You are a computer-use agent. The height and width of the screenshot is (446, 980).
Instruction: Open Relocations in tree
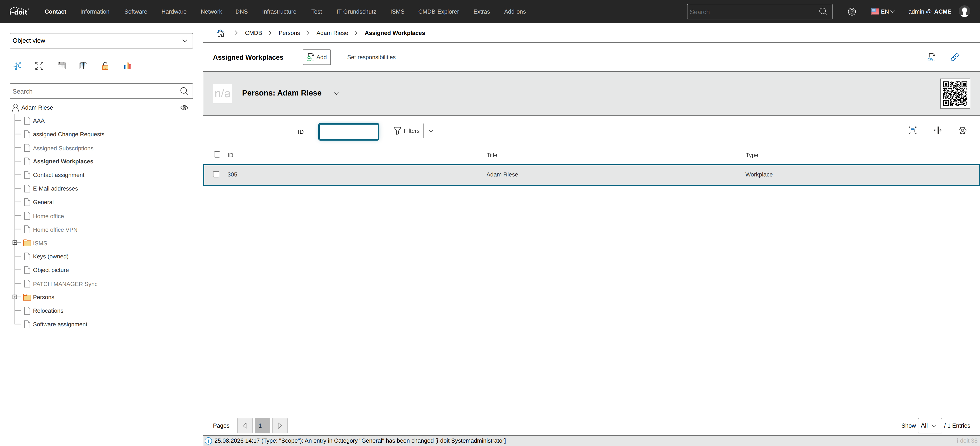click(48, 311)
